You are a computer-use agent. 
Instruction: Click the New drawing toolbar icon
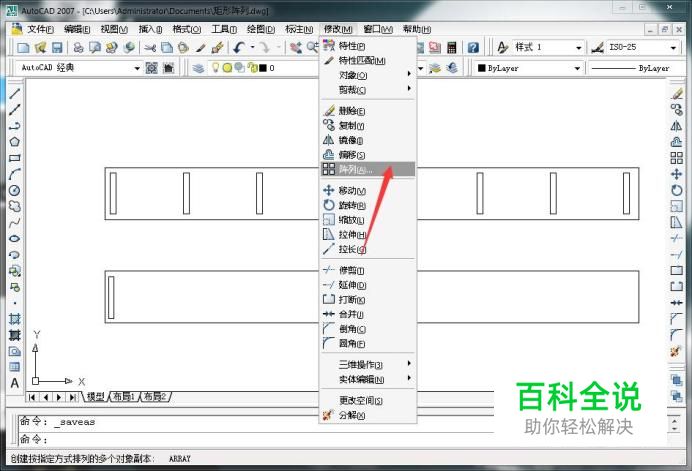coord(23,47)
